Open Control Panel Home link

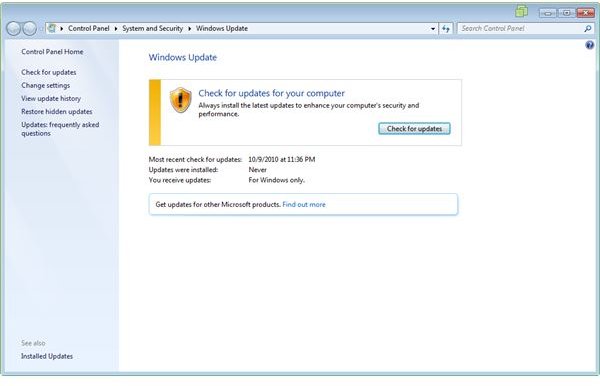pyautogui.click(x=52, y=52)
